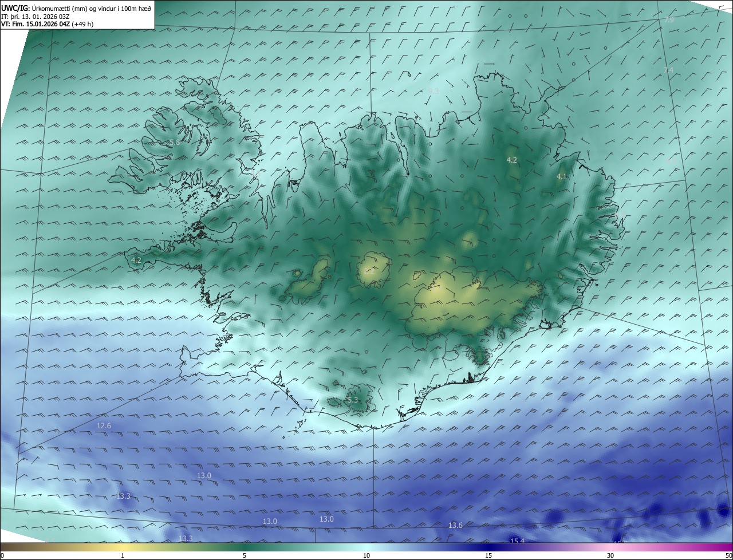Screen dimensions: 733x560
Task: Select the 15.4 value label
Action: (517, 541)
